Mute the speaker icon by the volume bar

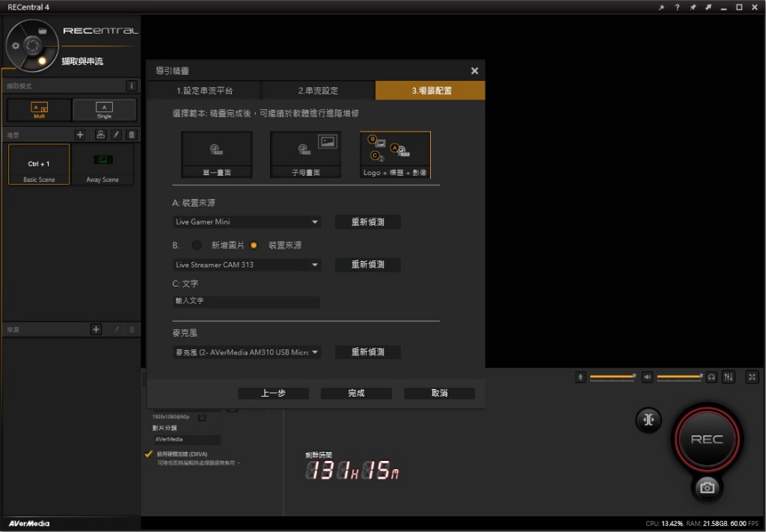647,377
